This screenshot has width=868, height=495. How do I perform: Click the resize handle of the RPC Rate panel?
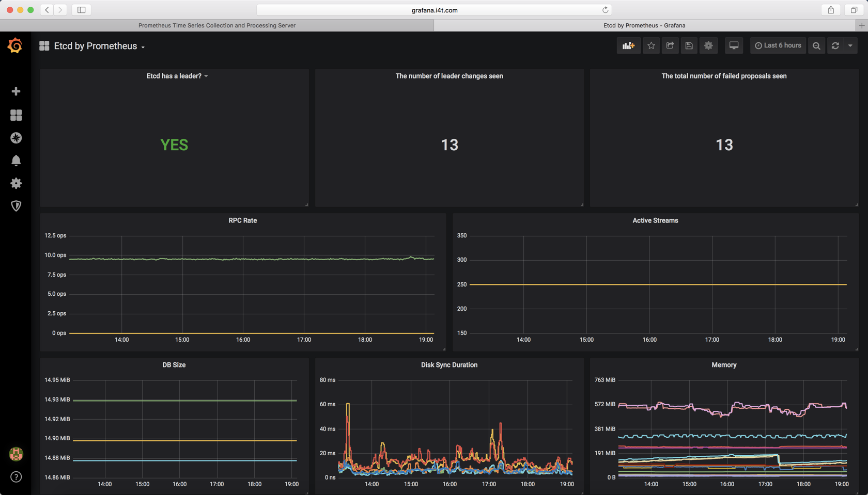pos(444,349)
